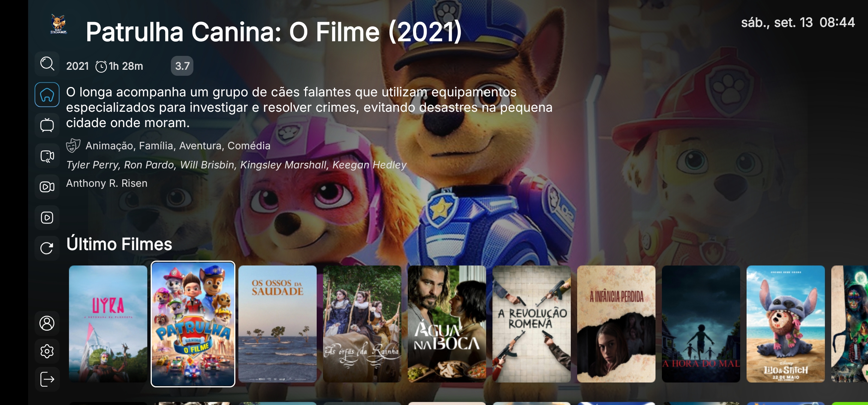This screenshot has width=868, height=405.
Task: Click the refresh reload icon
Action: (x=47, y=248)
